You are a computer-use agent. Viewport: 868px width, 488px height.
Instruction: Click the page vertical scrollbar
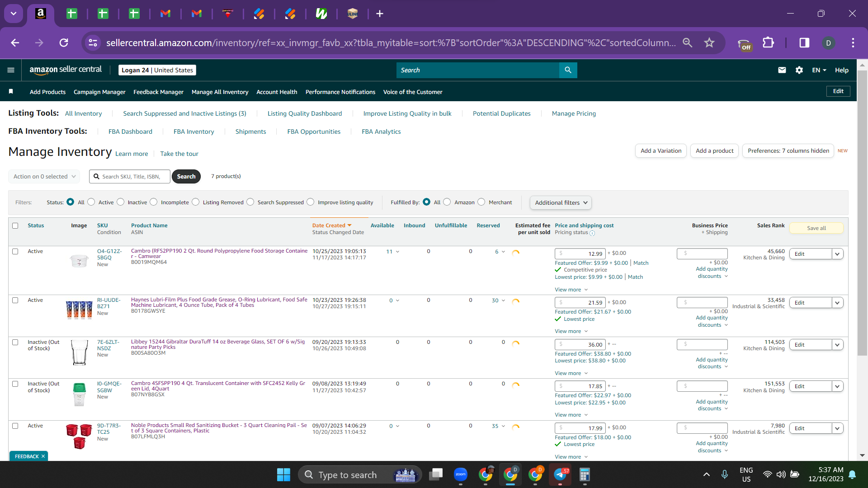(x=862, y=212)
